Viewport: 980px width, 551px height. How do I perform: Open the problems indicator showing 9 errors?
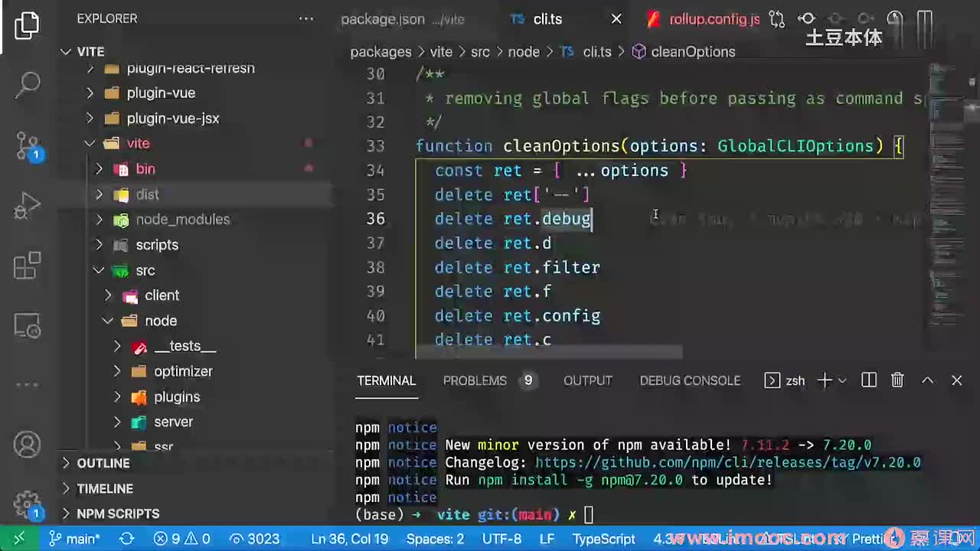tap(182, 539)
